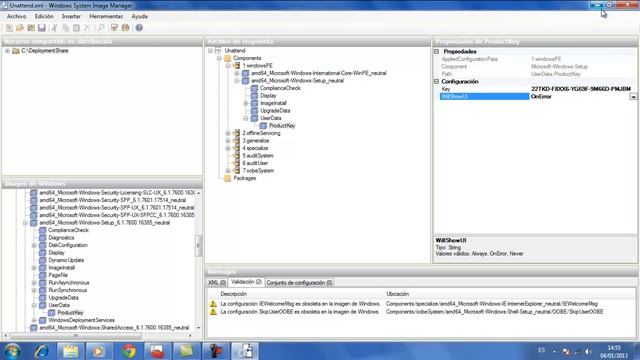Expand the 4 specialize pass
This screenshot has height=360, width=640.
tap(228, 149)
